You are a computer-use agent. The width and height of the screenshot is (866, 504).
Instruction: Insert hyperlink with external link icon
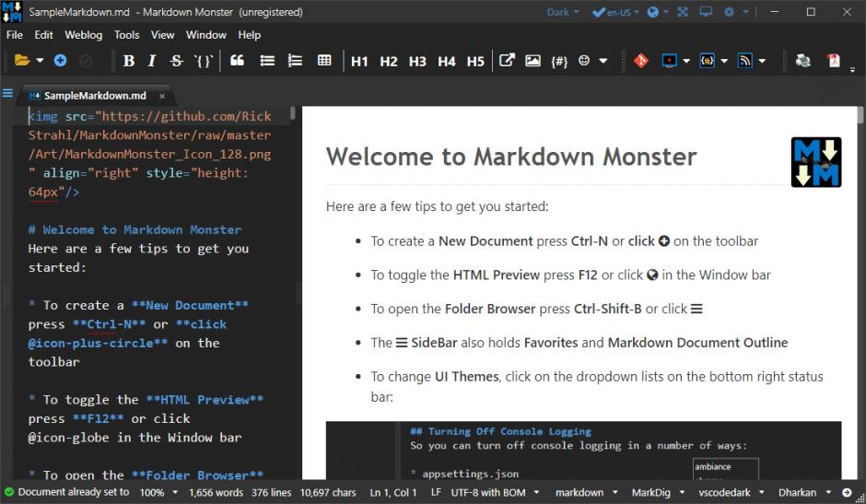[507, 60]
